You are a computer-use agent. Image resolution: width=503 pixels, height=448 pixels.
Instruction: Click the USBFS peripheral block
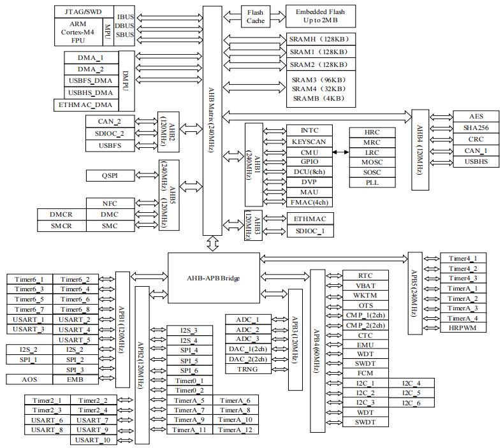coord(110,145)
